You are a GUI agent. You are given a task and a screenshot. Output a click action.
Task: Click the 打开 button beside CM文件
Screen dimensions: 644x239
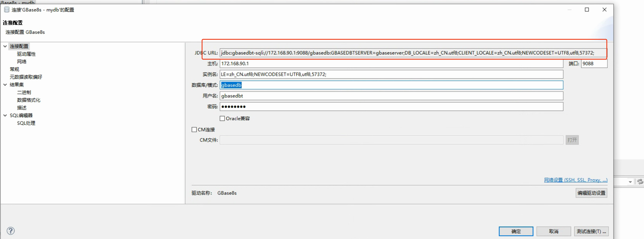pos(572,140)
